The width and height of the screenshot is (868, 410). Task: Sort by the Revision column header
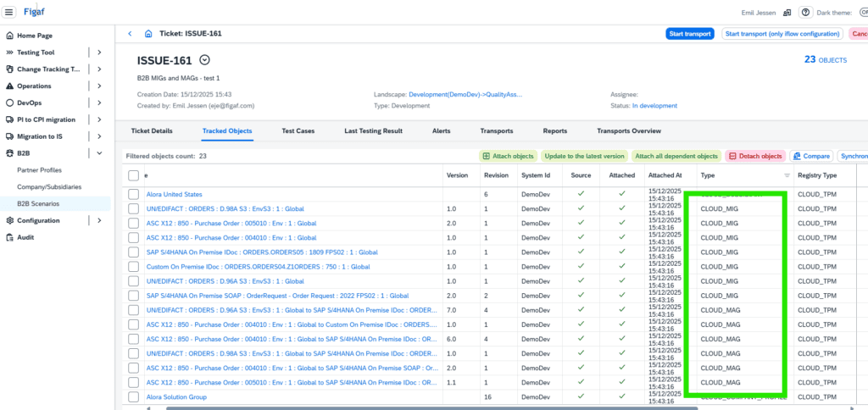click(x=496, y=175)
